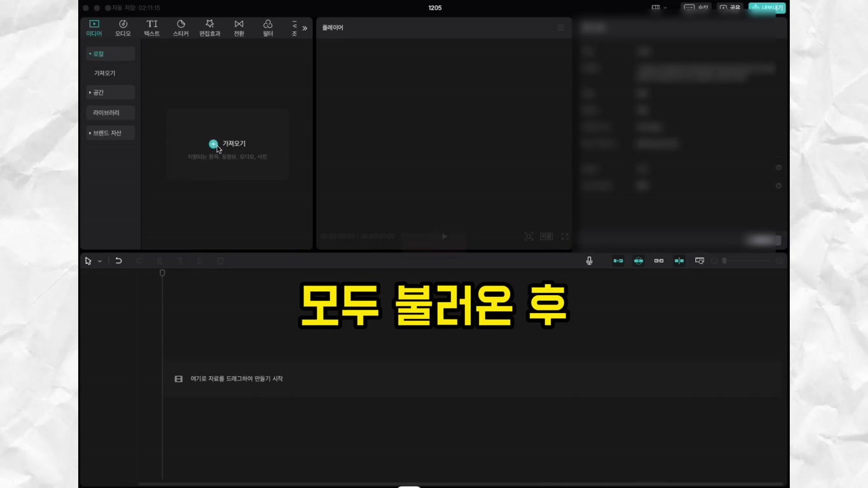Open the 텍스트 text tab
868x488 pixels.
pyautogui.click(x=152, y=28)
